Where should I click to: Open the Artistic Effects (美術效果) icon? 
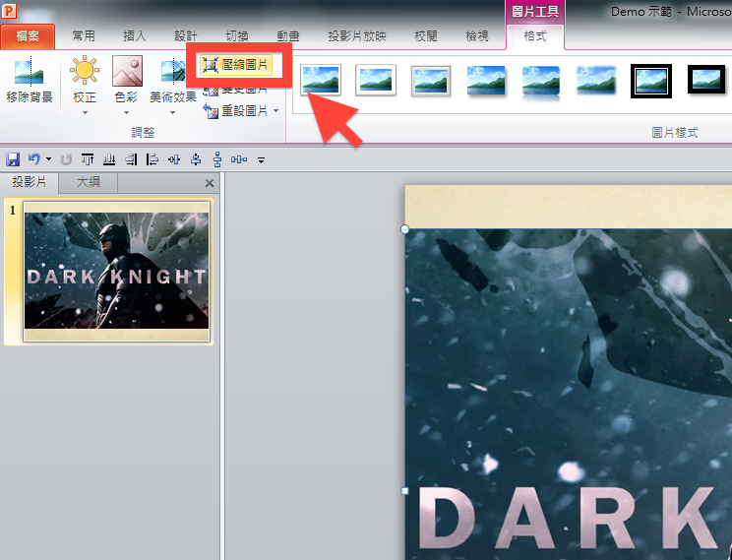point(173,71)
